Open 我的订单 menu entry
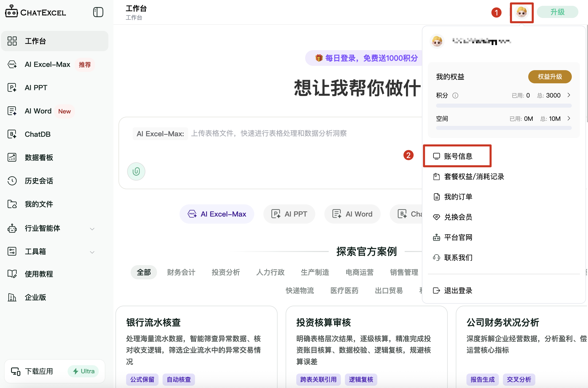Image resolution: width=588 pixels, height=388 pixels. (503, 197)
